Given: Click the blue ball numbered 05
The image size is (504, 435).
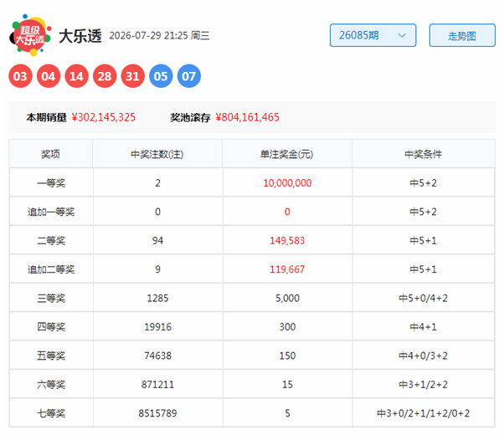Looking at the screenshot, I should [x=161, y=76].
